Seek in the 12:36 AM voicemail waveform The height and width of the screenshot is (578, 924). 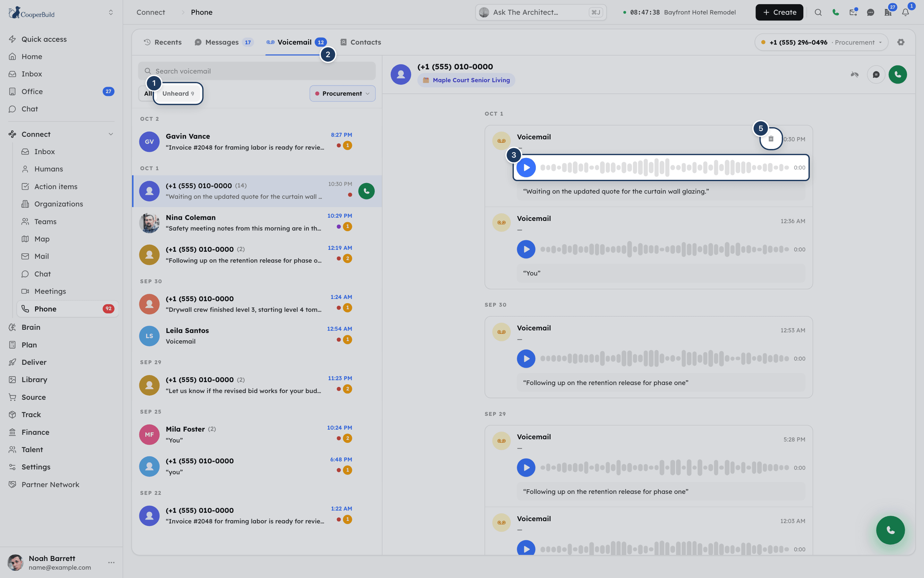coord(664,249)
